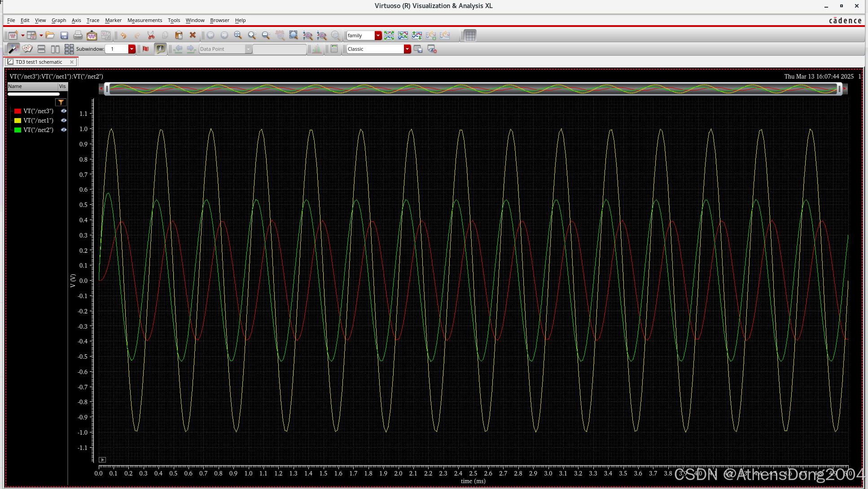868x489 pixels.
Task: Open the Measurements menu
Action: [x=145, y=20]
